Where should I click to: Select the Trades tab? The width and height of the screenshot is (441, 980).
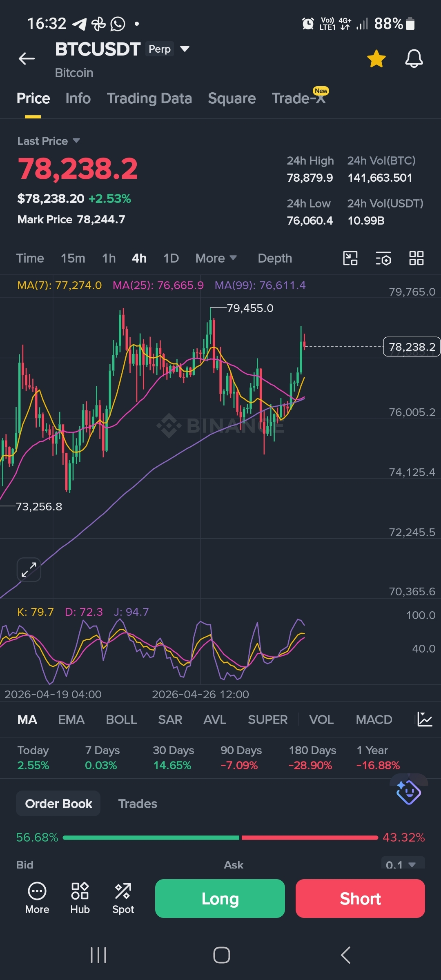[x=138, y=804]
